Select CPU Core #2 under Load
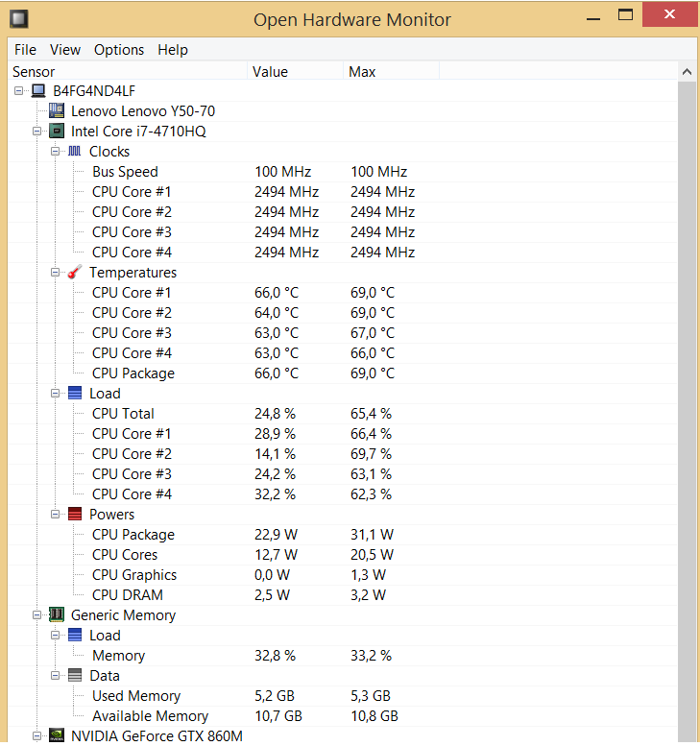700x746 pixels. click(x=343, y=454)
